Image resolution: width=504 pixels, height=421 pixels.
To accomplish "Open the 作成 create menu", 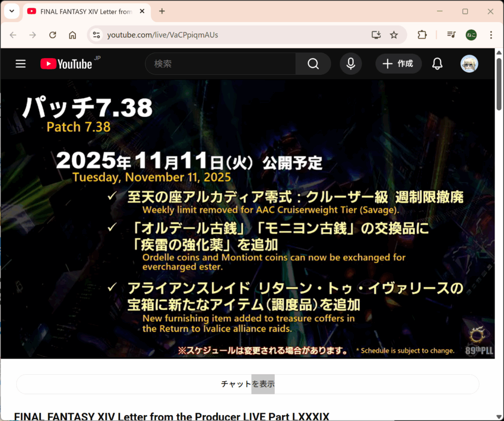I will 398,64.
